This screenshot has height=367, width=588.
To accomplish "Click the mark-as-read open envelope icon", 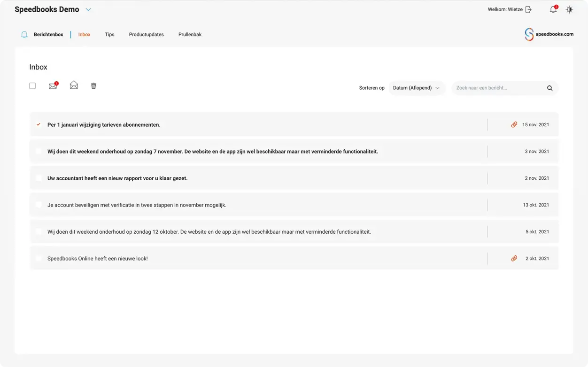I will point(74,85).
